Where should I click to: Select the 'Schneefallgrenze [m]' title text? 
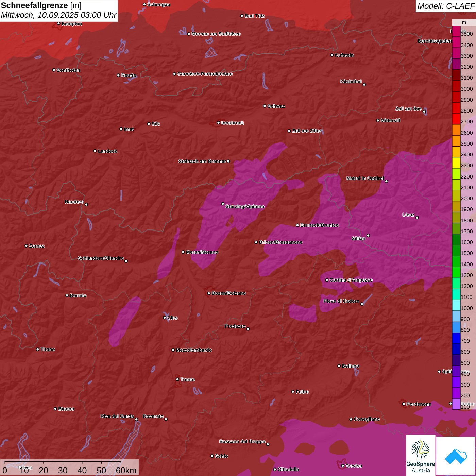point(41,5)
